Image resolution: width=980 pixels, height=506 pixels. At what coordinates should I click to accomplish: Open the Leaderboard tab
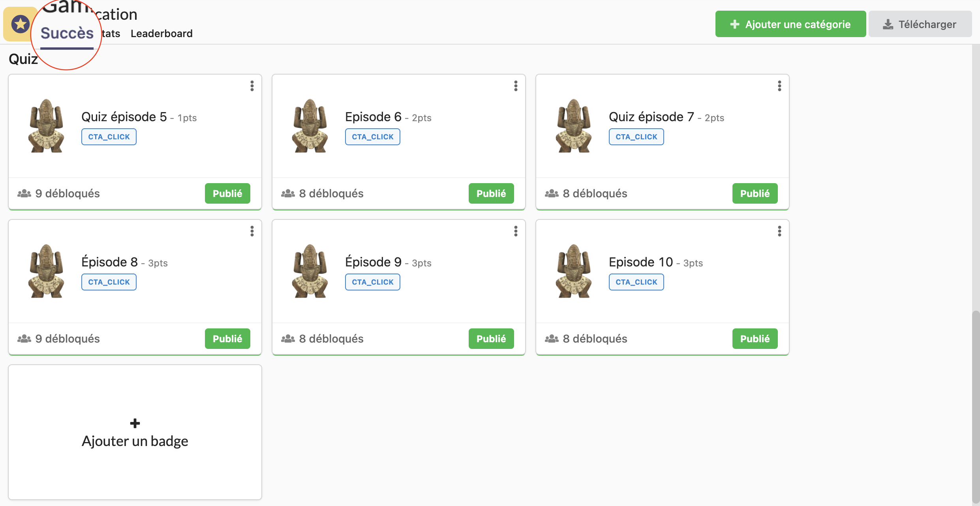pos(161,34)
